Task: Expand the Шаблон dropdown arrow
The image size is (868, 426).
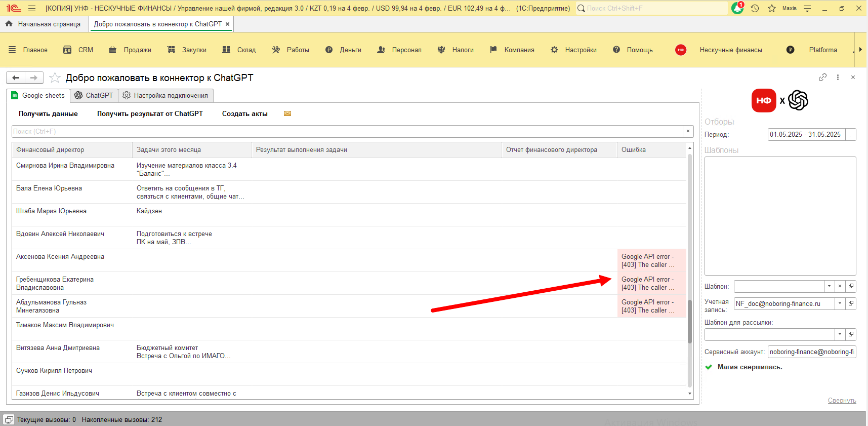Action: (x=829, y=286)
